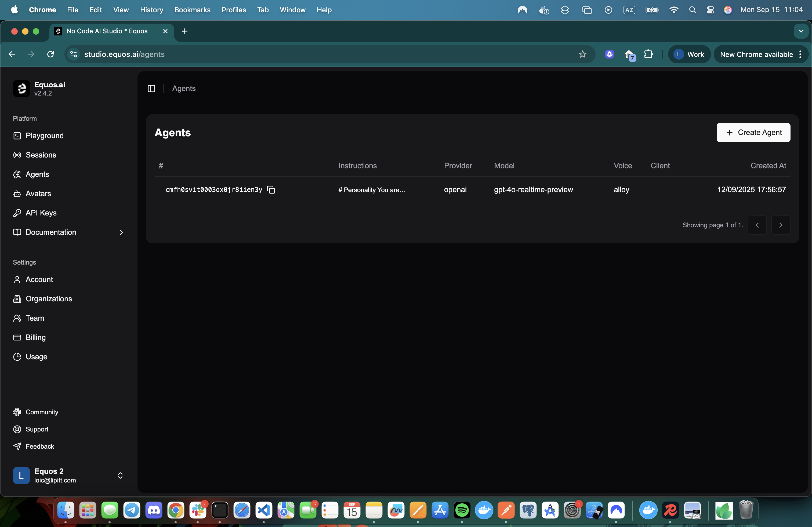Open macOS Control Center in the menu bar
This screenshot has height=527, width=812.
click(710, 10)
